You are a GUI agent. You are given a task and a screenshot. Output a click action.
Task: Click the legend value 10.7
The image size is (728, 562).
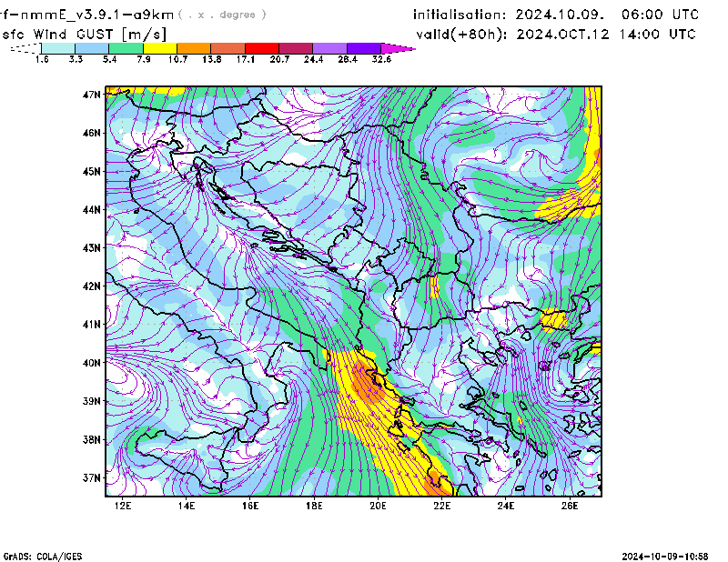click(177, 59)
